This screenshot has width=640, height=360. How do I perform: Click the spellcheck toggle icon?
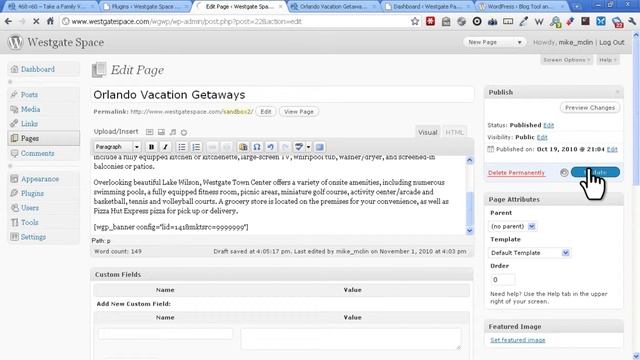(x=299, y=147)
